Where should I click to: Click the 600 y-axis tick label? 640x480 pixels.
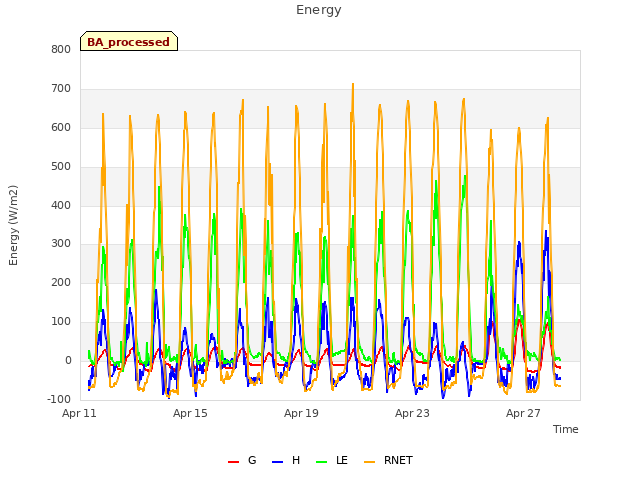61,128
